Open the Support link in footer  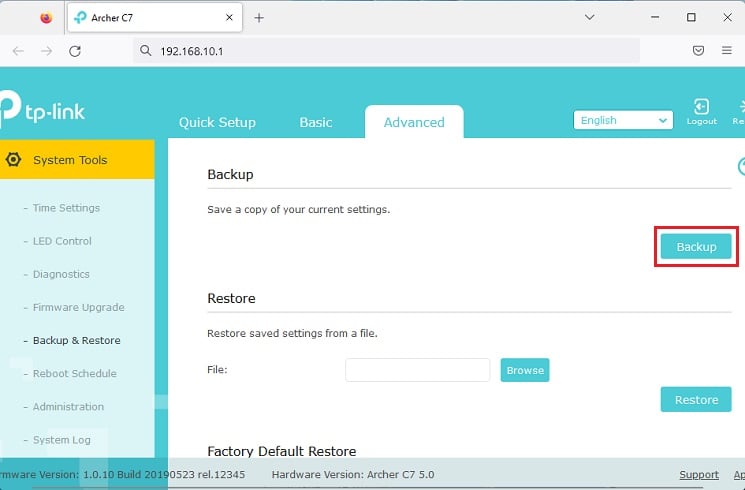pyautogui.click(x=699, y=475)
